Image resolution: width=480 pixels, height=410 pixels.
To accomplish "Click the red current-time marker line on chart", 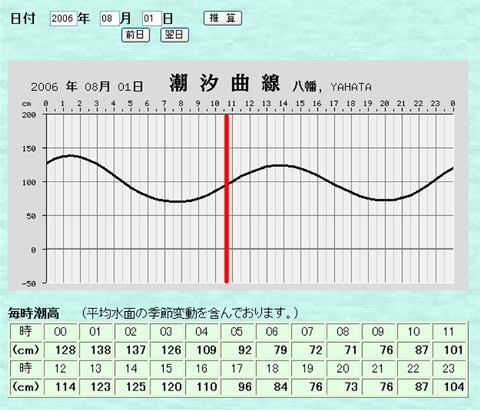I will tap(227, 199).
